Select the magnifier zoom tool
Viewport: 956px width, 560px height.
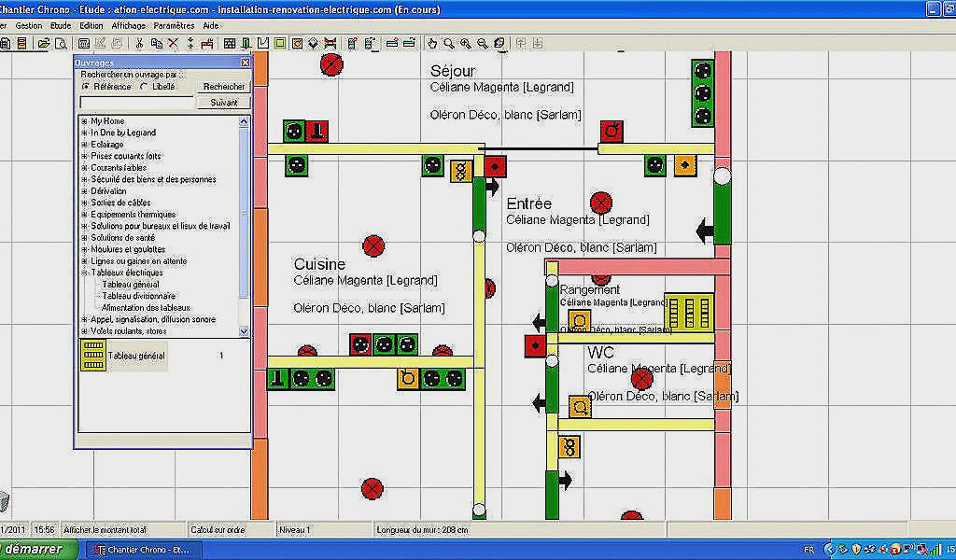449,43
